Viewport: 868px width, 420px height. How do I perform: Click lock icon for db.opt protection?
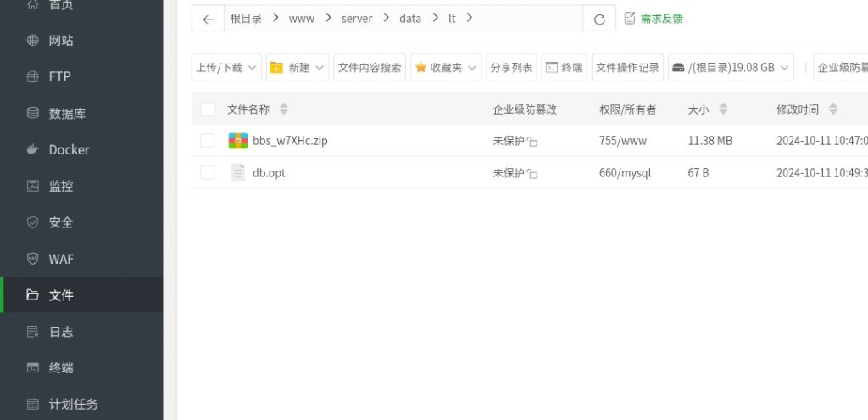click(x=532, y=174)
